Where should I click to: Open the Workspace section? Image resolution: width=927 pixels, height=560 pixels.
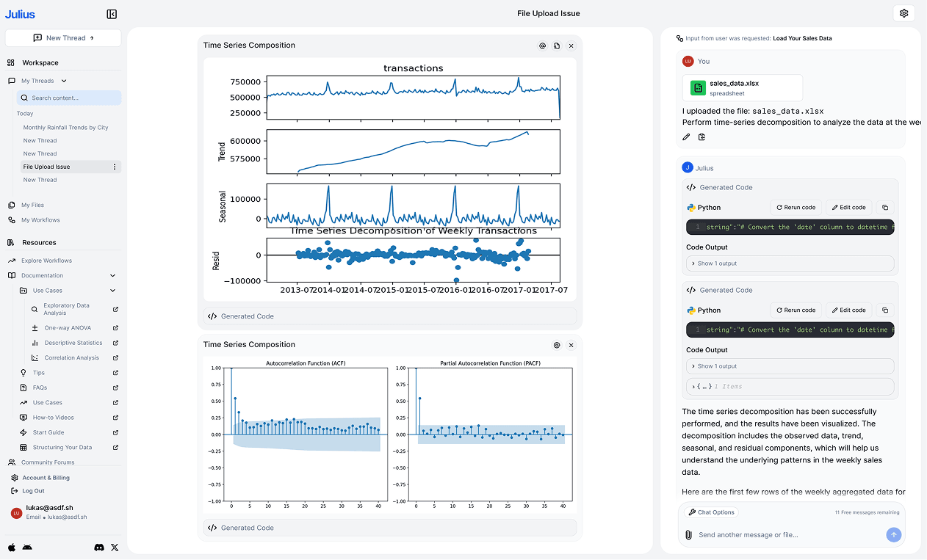tap(40, 63)
